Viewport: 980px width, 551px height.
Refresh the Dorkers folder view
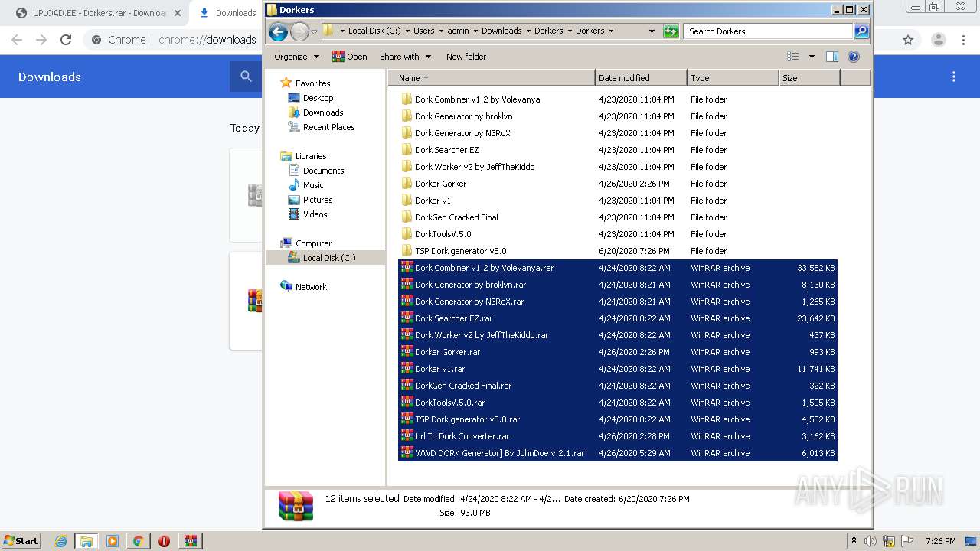tap(671, 31)
